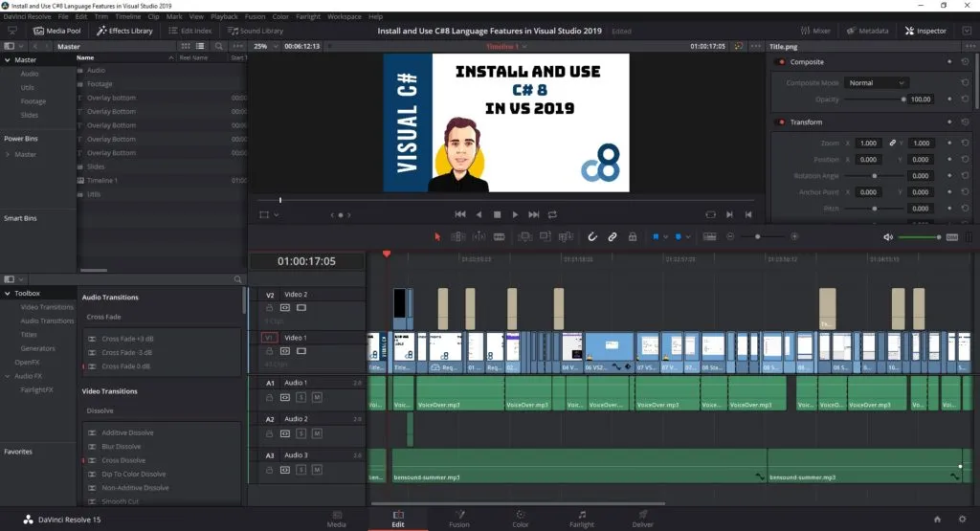Mute the Audio 1 track
This screenshot has width=980, height=531.
[317, 397]
